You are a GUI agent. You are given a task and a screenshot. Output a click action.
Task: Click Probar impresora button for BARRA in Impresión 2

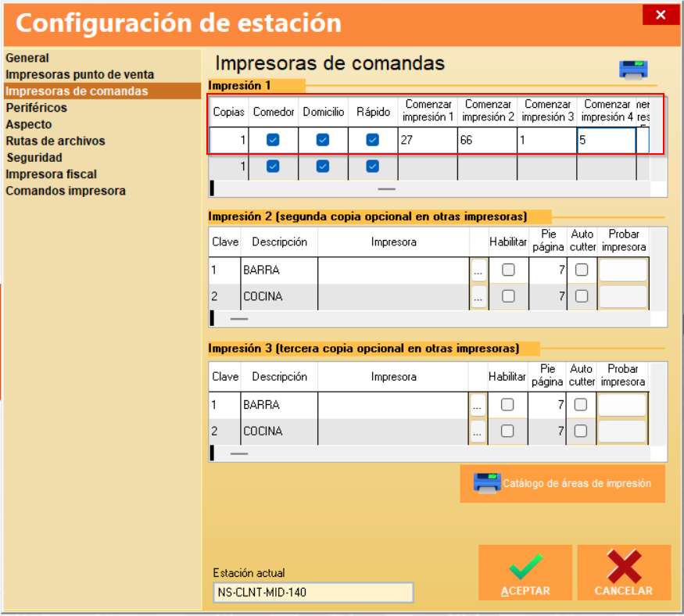tap(623, 270)
